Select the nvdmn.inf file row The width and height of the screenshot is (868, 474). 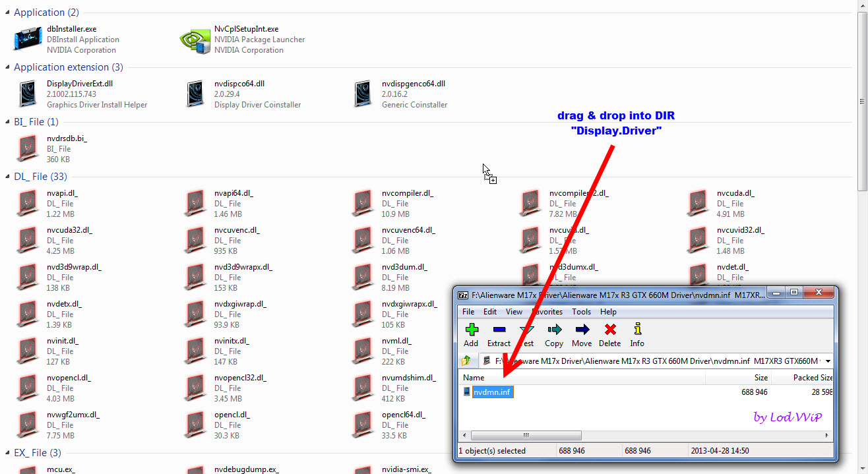point(646,392)
